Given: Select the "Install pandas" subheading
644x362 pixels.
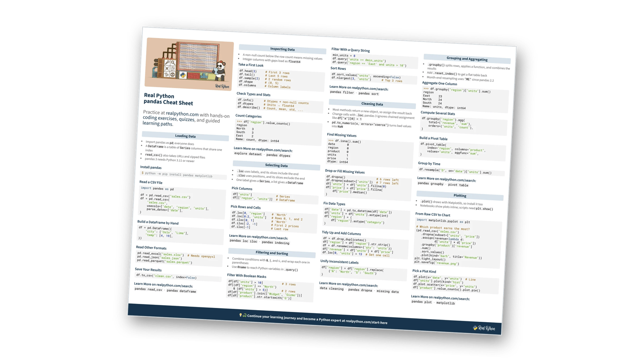Looking at the screenshot, I should coord(151,168).
